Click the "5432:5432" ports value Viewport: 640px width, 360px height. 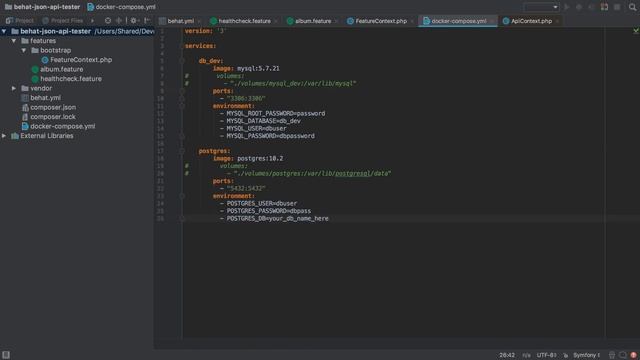(246, 188)
